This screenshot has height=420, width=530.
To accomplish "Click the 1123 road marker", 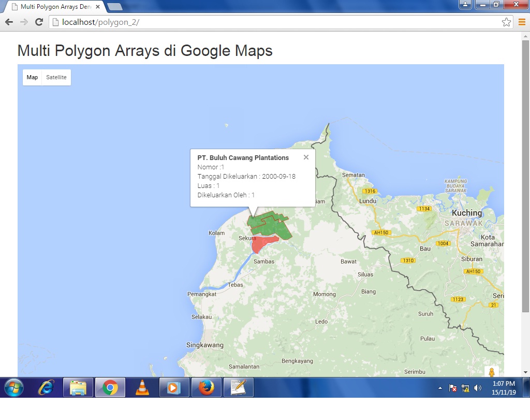I will [x=459, y=299].
